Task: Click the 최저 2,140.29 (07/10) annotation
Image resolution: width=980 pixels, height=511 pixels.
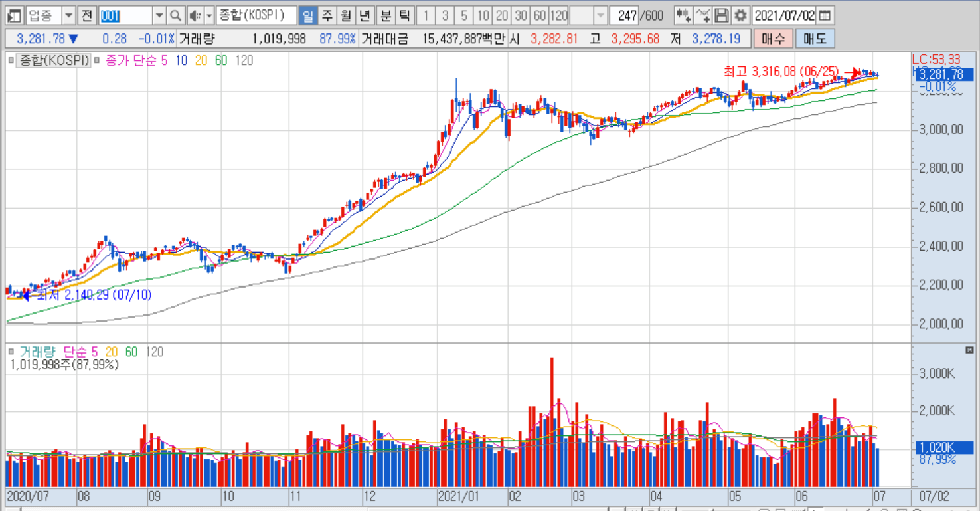Action: pyautogui.click(x=94, y=294)
